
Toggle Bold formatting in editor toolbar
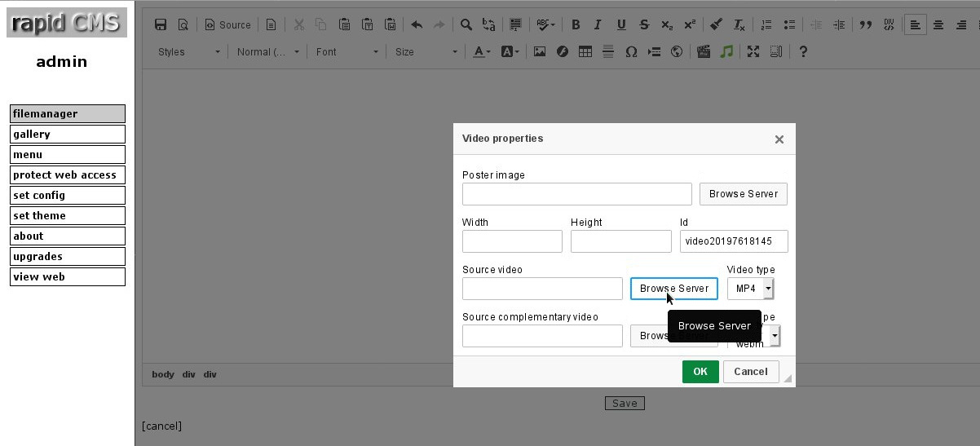click(x=576, y=25)
